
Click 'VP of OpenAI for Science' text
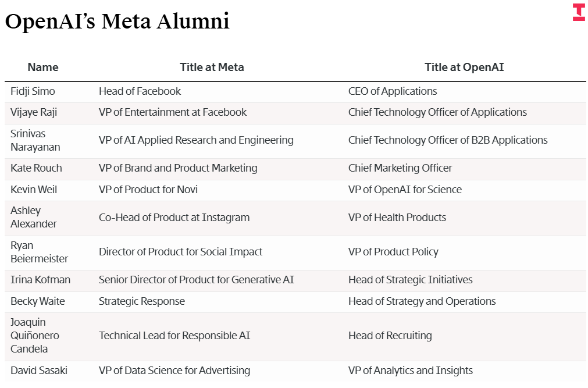(405, 190)
